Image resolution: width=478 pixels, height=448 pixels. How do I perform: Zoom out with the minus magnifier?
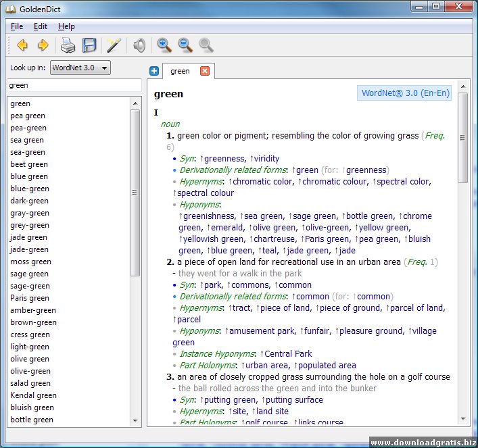tap(185, 45)
